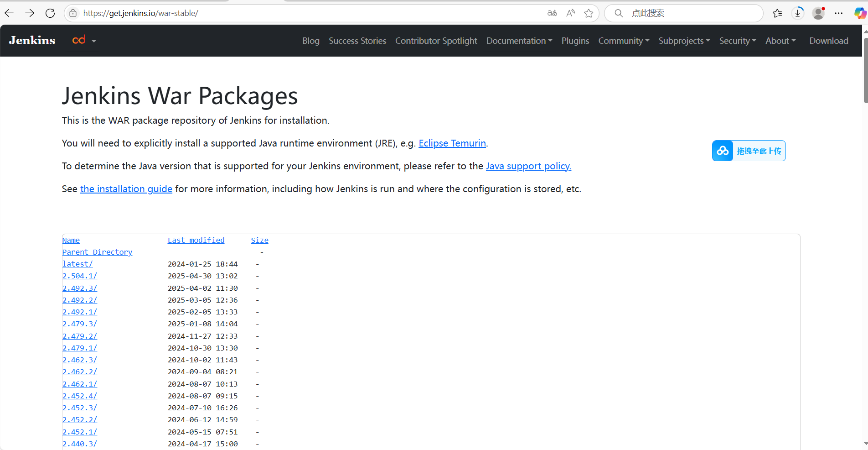This screenshot has width=868, height=450.
Task: Click the Jenkins War Packages heading
Action: tap(180, 96)
